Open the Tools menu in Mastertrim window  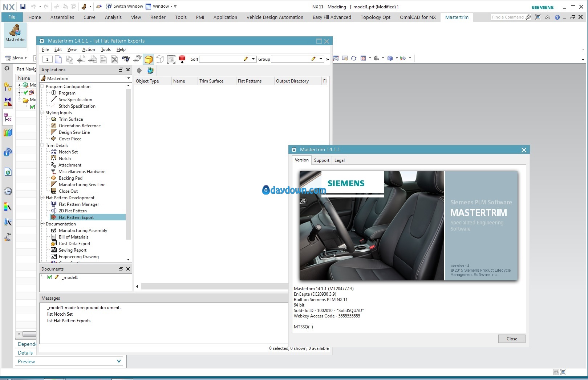(x=106, y=49)
